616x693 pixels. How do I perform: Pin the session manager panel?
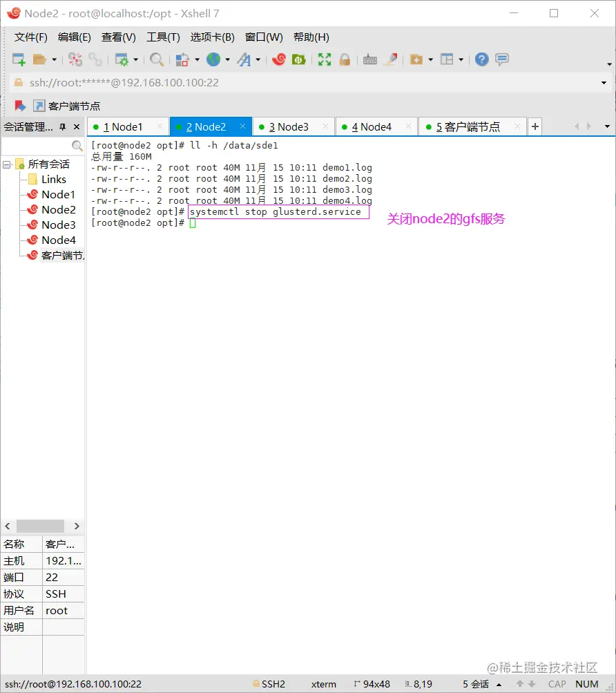tap(63, 127)
